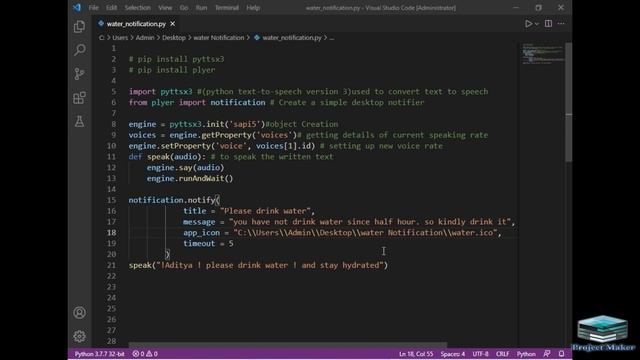The width and height of the screenshot is (640, 360).
Task: Open the Manage gear icon
Action: click(x=80, y=336)
